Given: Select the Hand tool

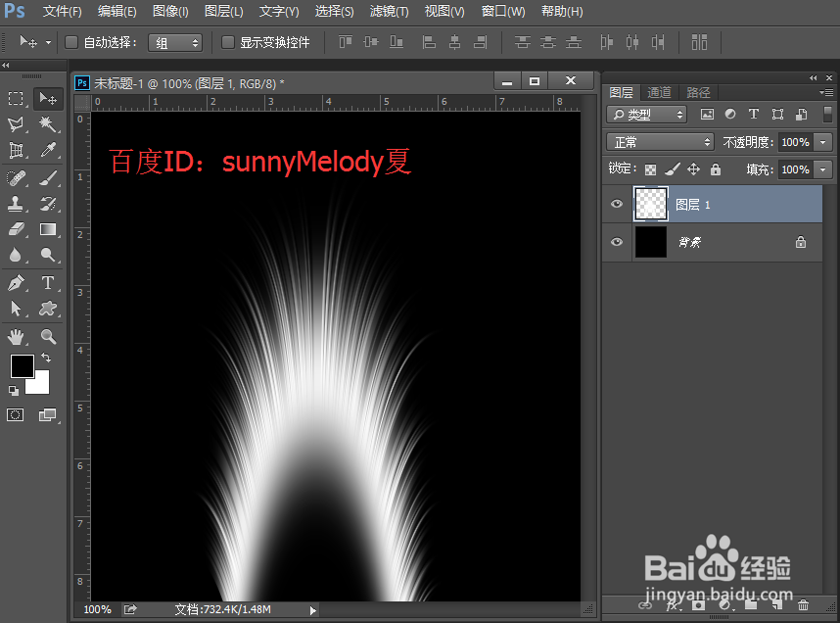Looking at the screenshot, I should (16, 337).
